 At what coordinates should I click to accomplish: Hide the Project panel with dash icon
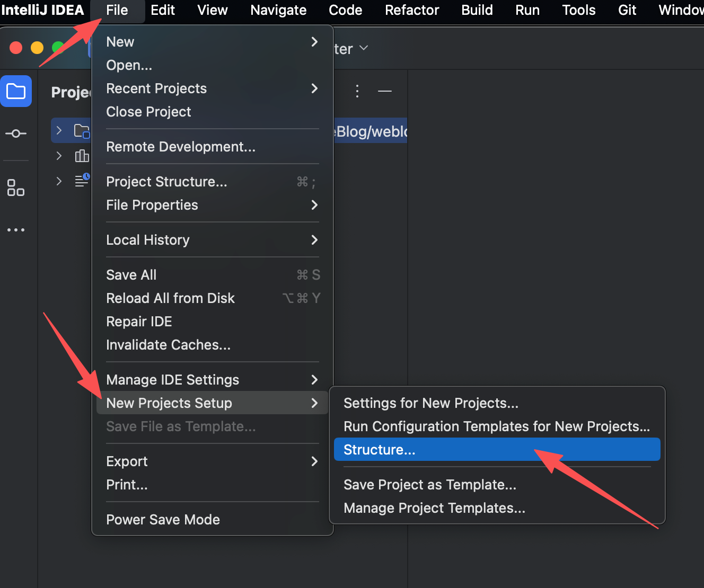point(385,91)
